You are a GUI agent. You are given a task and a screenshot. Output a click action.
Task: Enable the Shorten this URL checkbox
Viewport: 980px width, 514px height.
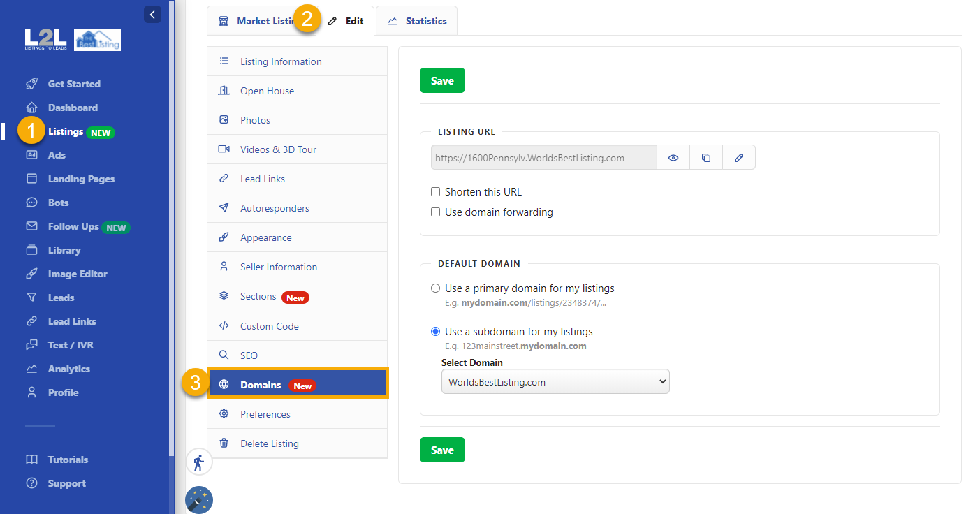pos(435,191)
